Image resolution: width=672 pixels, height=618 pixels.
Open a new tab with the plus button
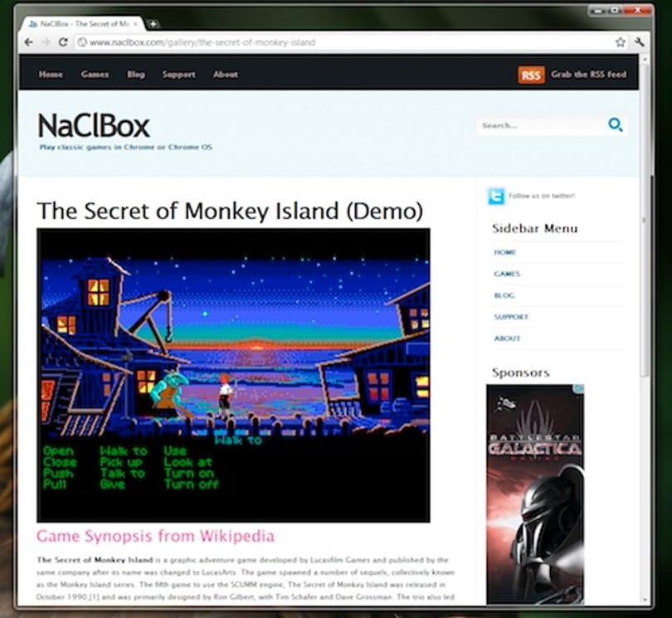(153, 23)
